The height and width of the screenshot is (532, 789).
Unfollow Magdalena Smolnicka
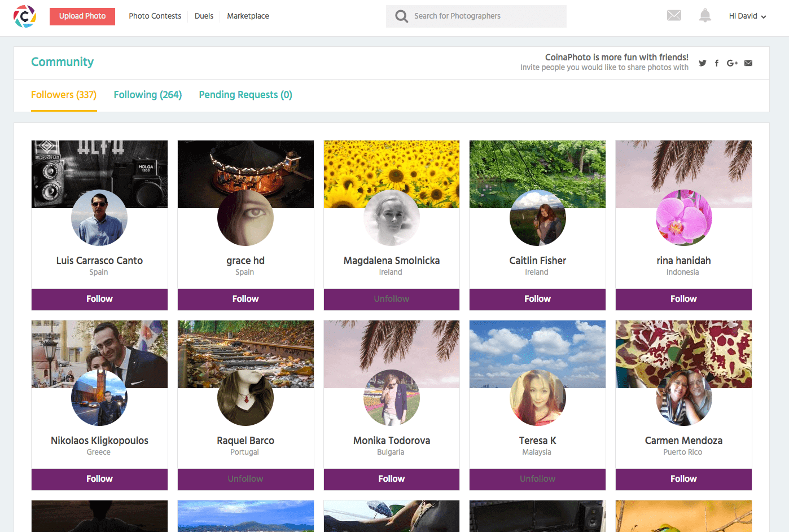tap(391, 299)
